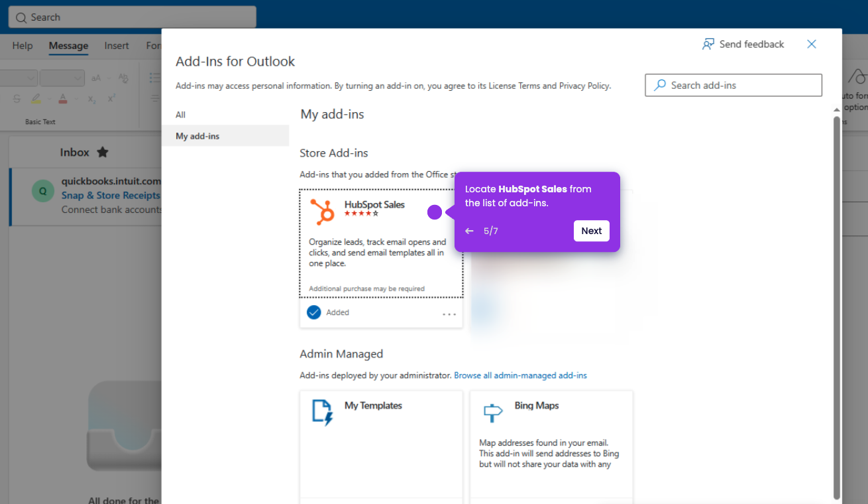The width and height of the screenshot is (868, 504).
Task: Toggle the Subscript button
Action: (92, 99)
